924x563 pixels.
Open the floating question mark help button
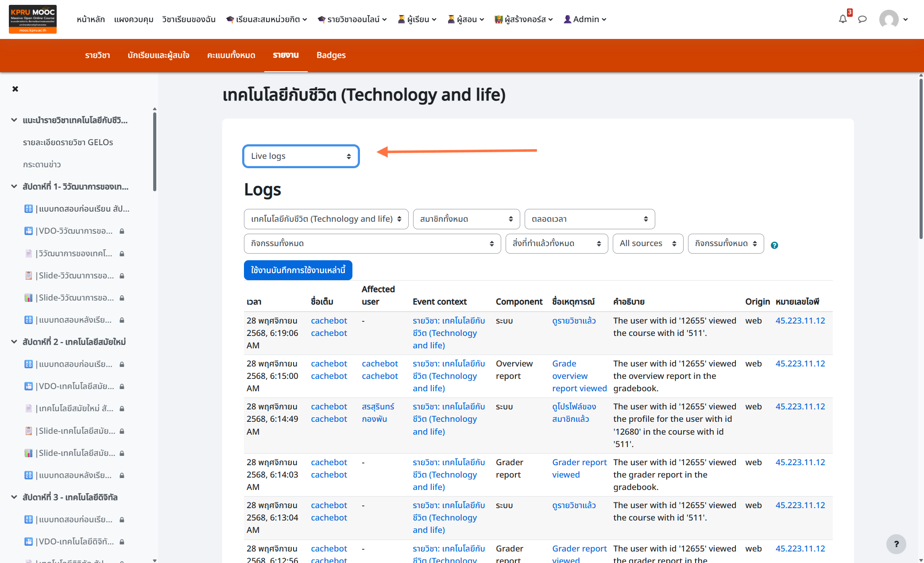[896, 544]
